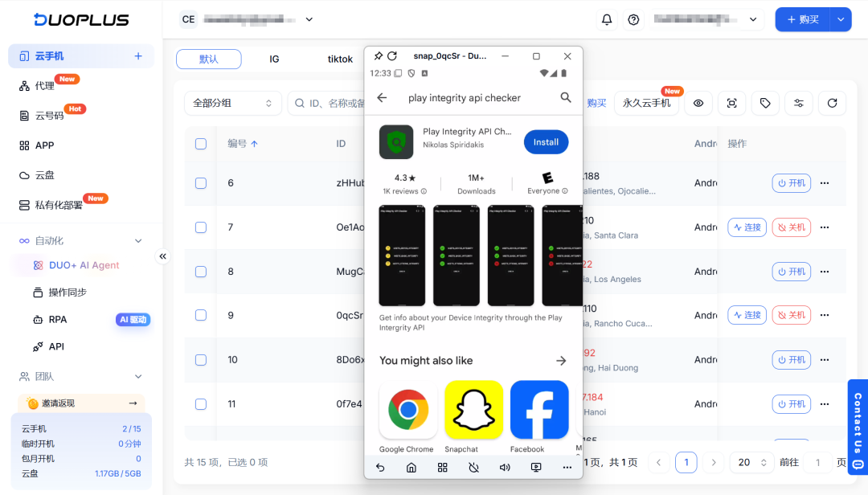Click the phone screen cast icon
This screenshot has height=495, width=868.
click(x=536, y=468)
